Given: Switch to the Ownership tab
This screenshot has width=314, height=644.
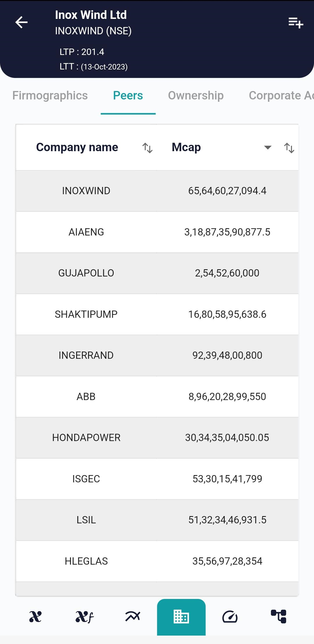Looking at the screenshot, I should coord(196,96).
